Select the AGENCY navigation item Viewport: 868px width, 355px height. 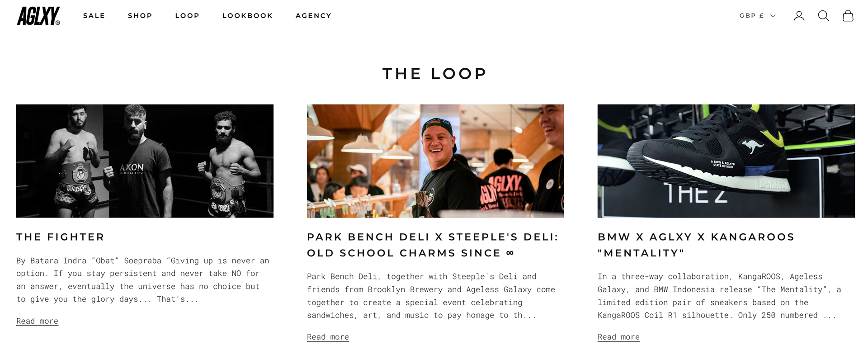pos(313,16)
